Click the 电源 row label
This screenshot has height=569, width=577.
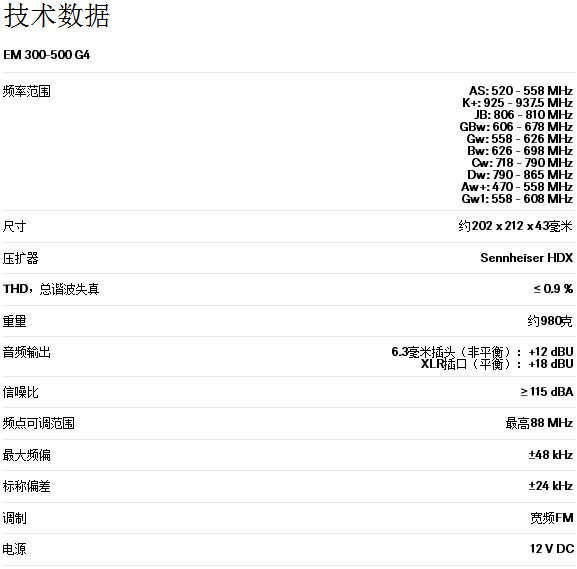pyautogui.click(x=14, y=549)
